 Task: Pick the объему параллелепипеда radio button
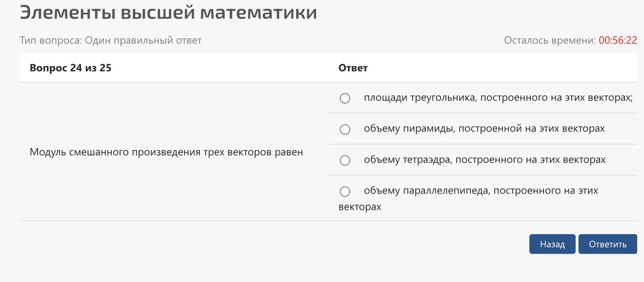click(x=345, y=191)
